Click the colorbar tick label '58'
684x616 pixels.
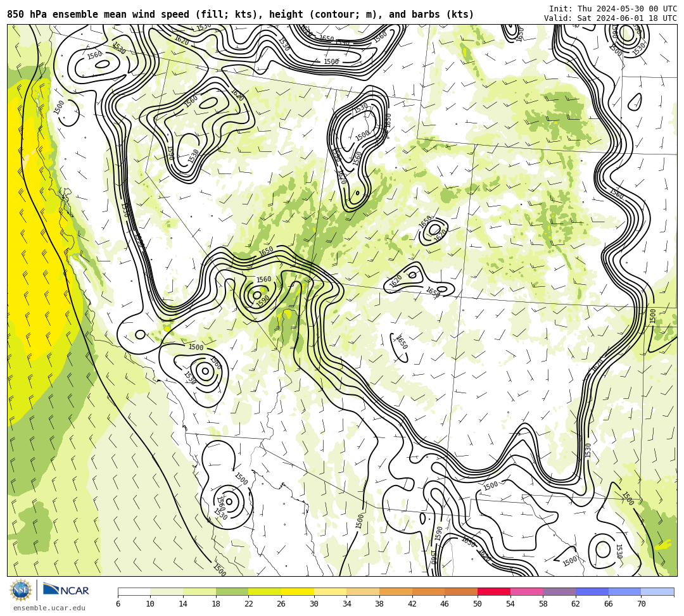click(543, 604)
